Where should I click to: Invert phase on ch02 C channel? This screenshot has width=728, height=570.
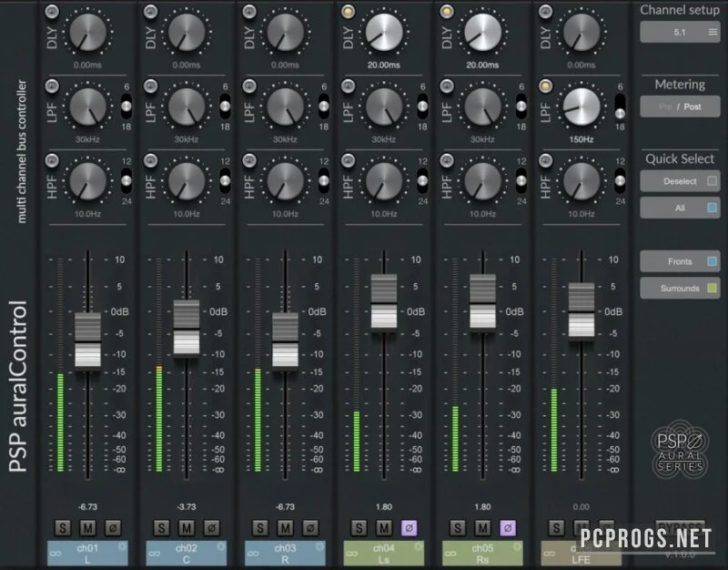pyautogui.click(x=212, y=528)
